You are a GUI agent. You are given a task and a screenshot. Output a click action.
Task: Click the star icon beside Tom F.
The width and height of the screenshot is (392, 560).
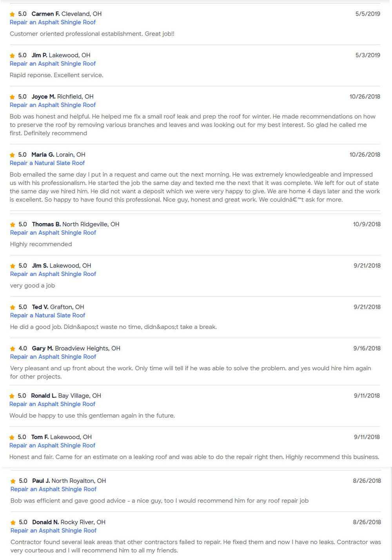pyautogui.click(x=12, y=437)
